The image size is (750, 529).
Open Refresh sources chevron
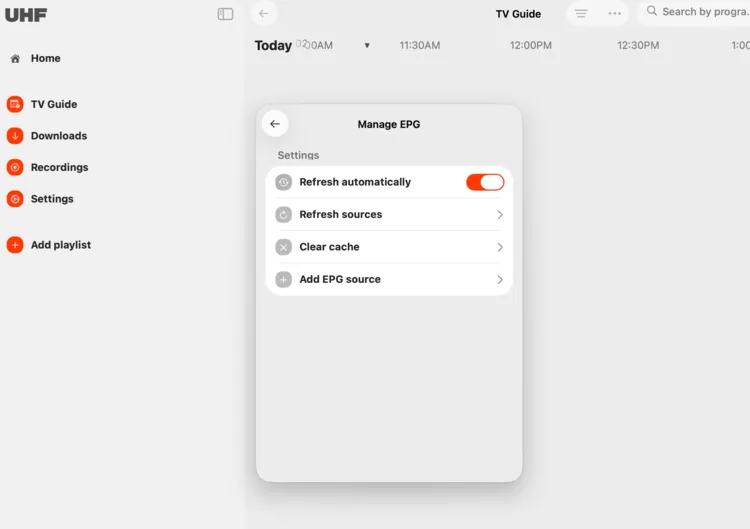click(500, 215)
